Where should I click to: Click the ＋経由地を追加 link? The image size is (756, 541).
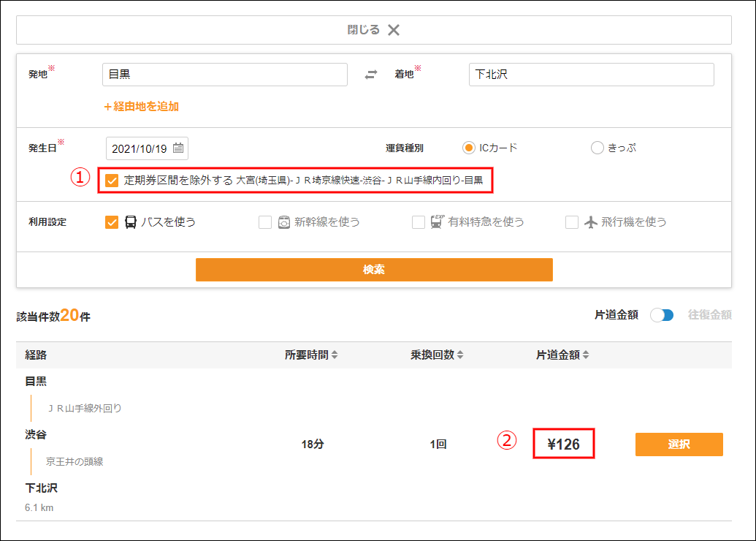click(142, 107)
